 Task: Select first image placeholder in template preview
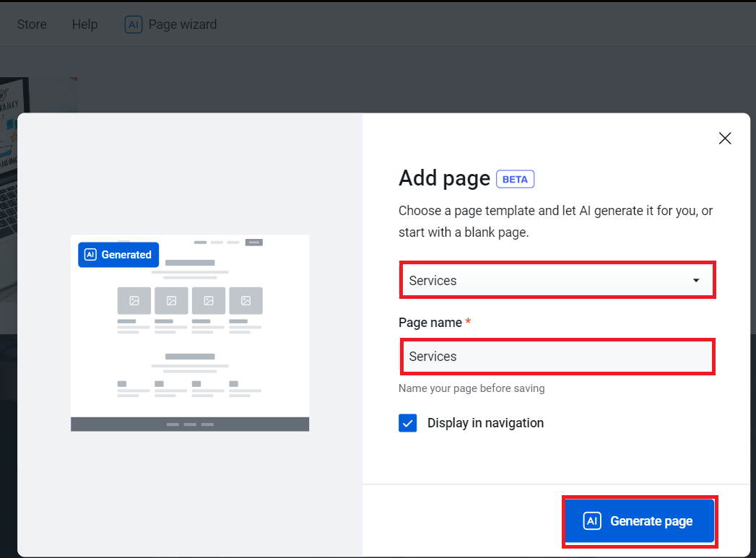point(134,300)
